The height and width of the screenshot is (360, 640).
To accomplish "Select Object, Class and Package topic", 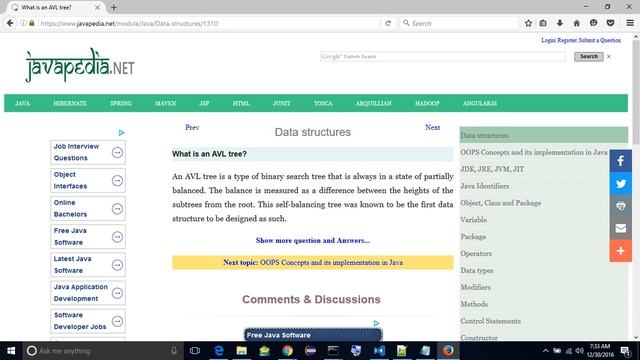I will (x=500, y=203).
